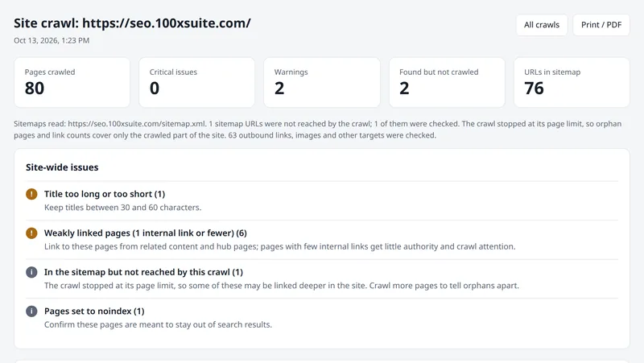Open the All crawls page
Screen dimensions: 644x363
(x=541, y=25)
